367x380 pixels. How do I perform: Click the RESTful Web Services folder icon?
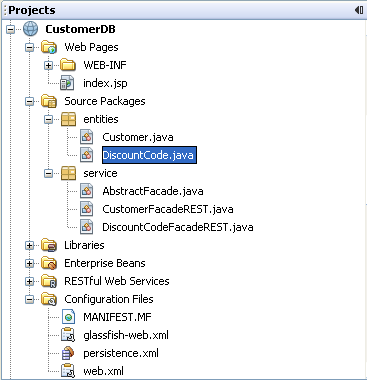[x=49, y=281]
